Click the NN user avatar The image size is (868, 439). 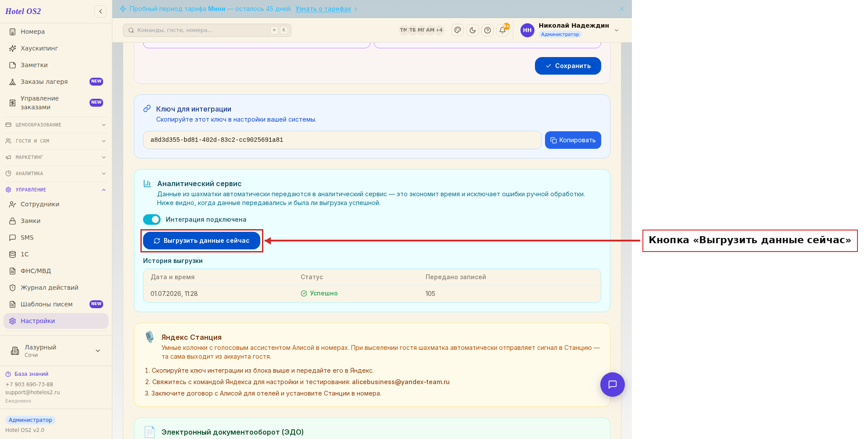pos(527,30)
